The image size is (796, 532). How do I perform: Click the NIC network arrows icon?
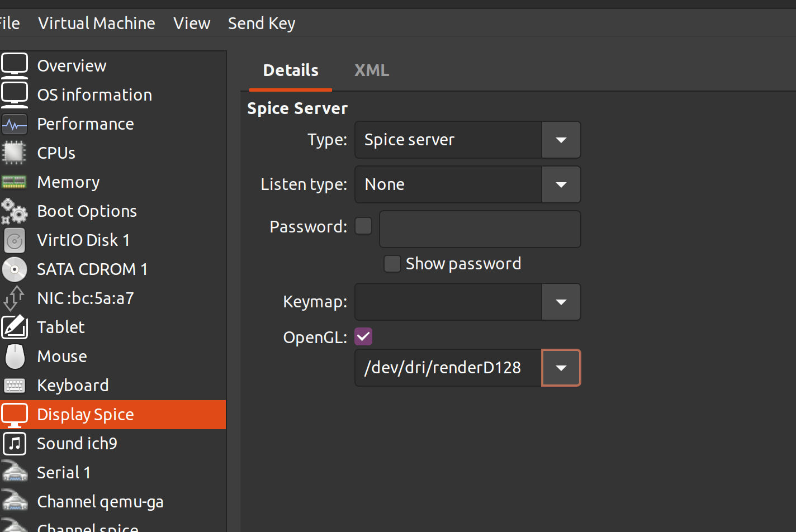[15, 298]
